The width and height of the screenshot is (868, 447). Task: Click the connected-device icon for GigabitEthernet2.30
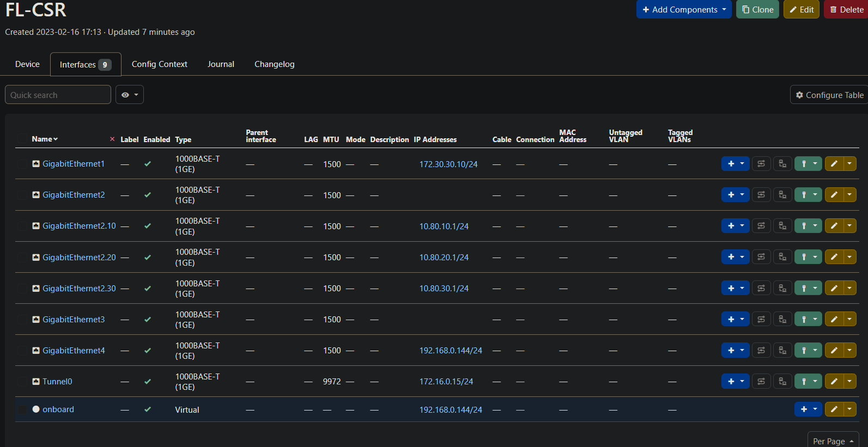click(x=782, y=288)
